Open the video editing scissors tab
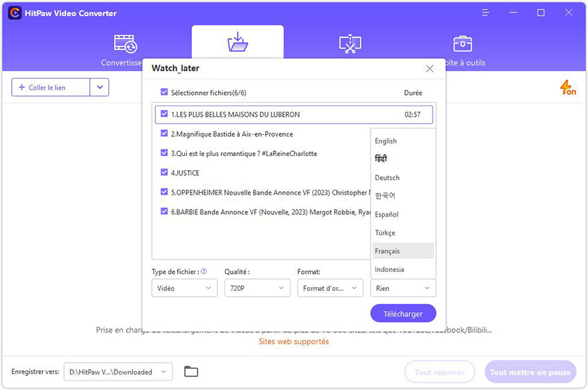The width and height of the screenshot is (588, 390). (x=350, y=44)
